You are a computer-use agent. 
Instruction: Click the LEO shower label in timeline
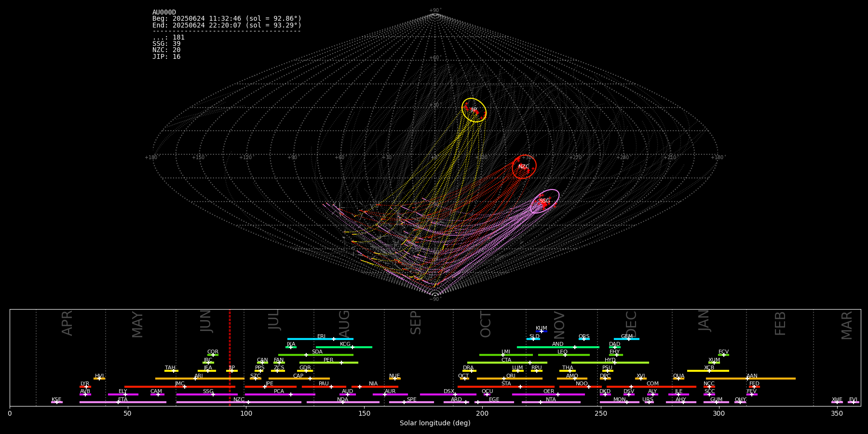pyautogui.click(x=563, y=352)
